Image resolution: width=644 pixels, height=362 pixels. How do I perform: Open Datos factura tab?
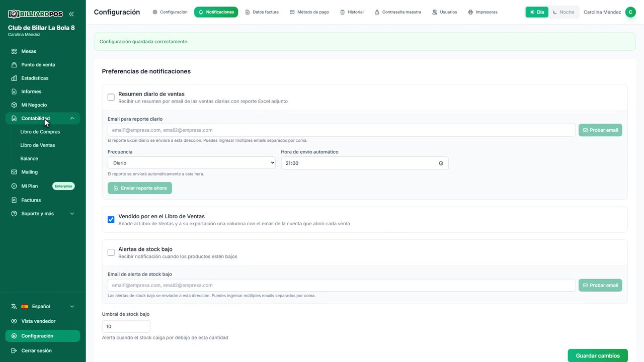(262, 12)
